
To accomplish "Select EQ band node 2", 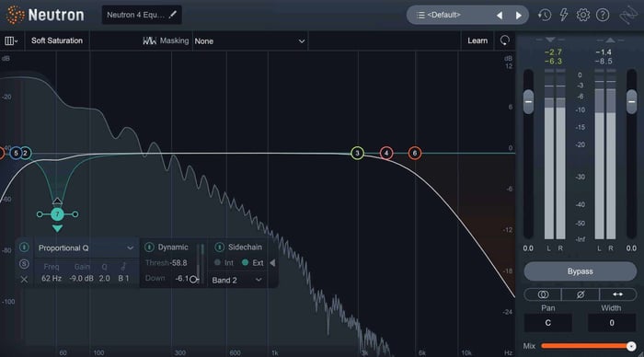I will point(26,154).
